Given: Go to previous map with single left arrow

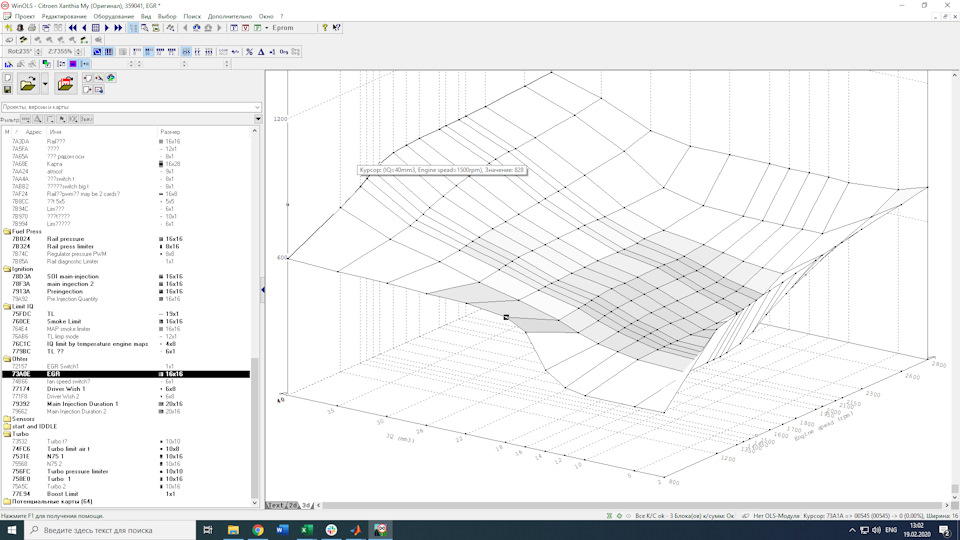Looking at the screenshot, I should pyautogui.click(x=84, y=28).
